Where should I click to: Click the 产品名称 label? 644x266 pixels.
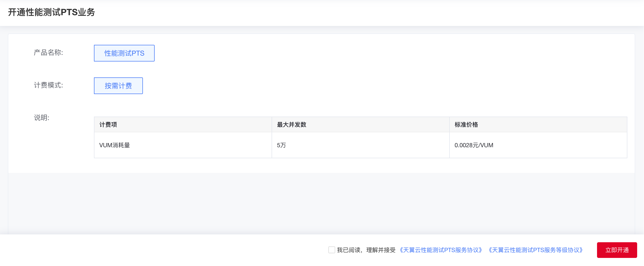(x=48, y=53)
